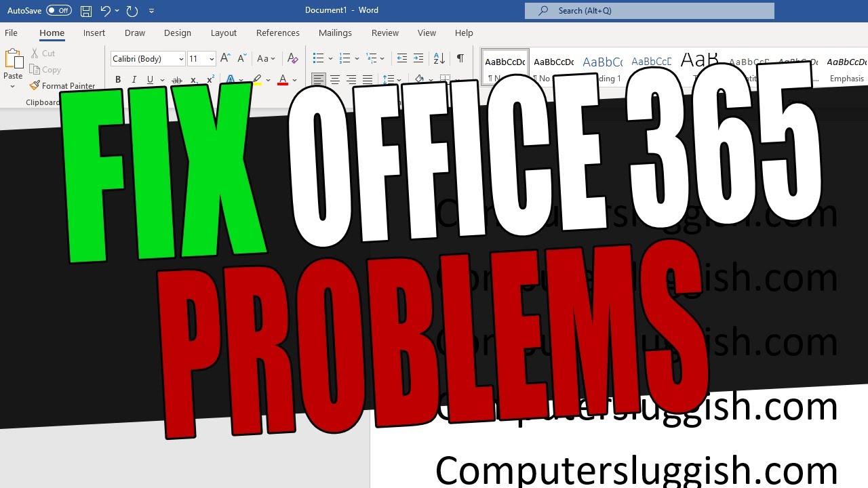This screenshot has height=488, width=868.
Task: Open the highlight color dropdown arrow
Action: pos(269,80)
